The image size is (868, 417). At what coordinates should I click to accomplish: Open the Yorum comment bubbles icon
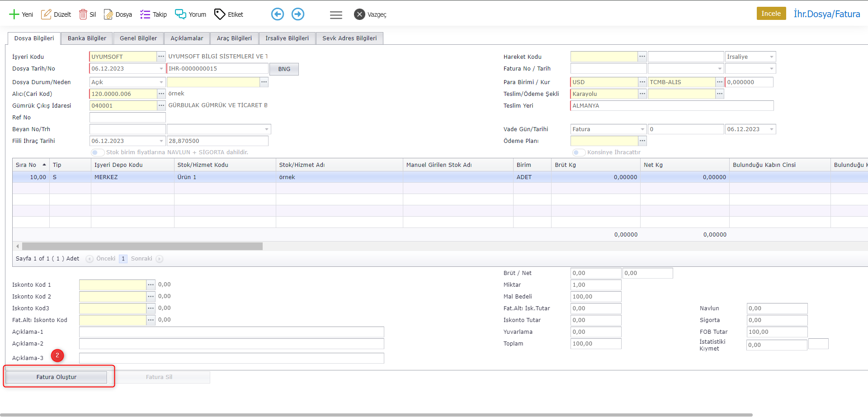pos(180,14)
